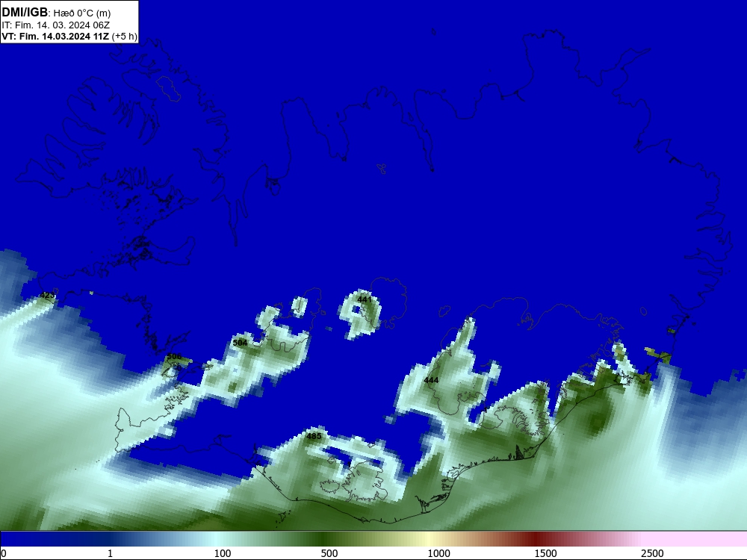747x560 pixels.
Task: Click the DMI/IGB title text
Action: click(x=25, y=13)
